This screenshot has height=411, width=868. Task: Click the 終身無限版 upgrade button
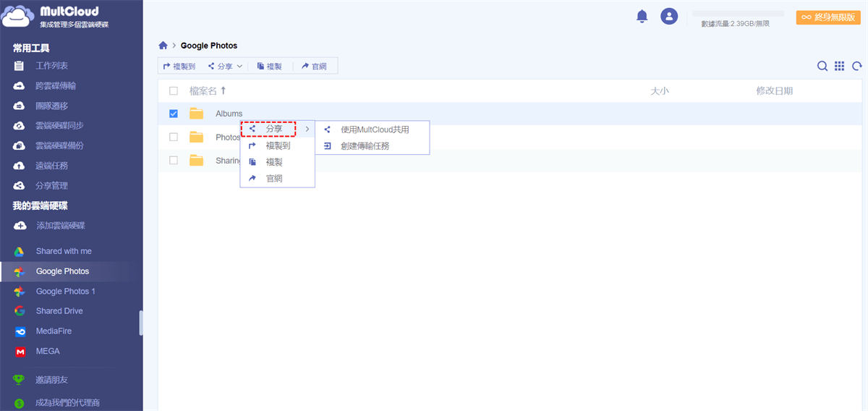[828, 17]
